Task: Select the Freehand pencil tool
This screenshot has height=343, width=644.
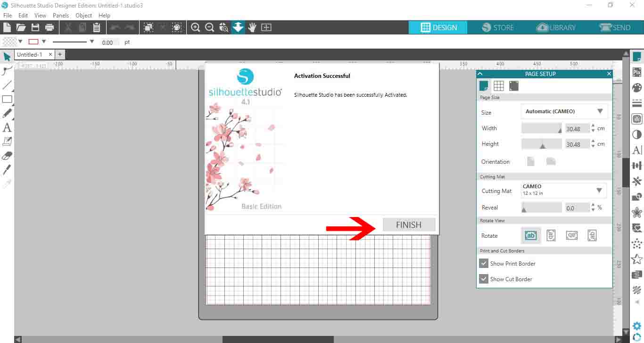Action: (7, 114)
